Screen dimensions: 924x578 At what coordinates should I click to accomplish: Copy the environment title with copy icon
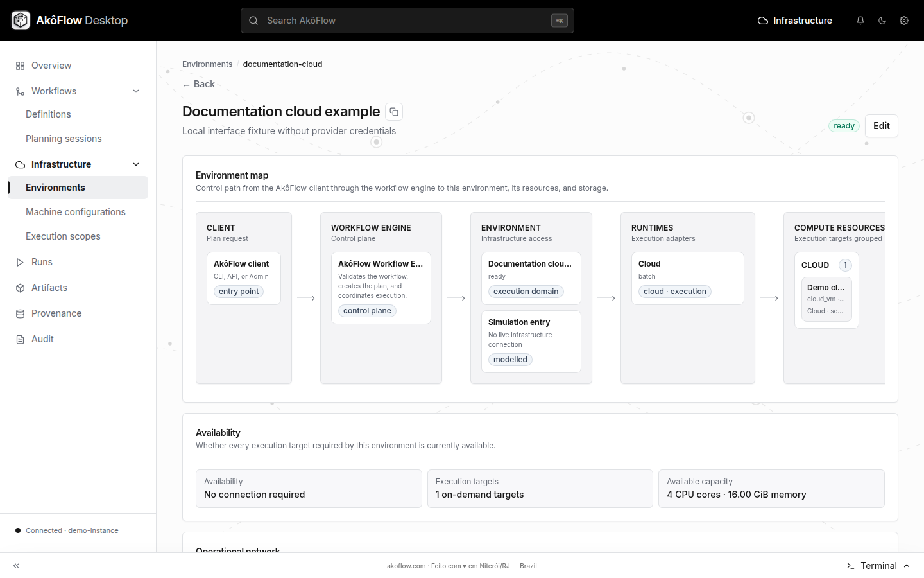(x=394, y=112)
